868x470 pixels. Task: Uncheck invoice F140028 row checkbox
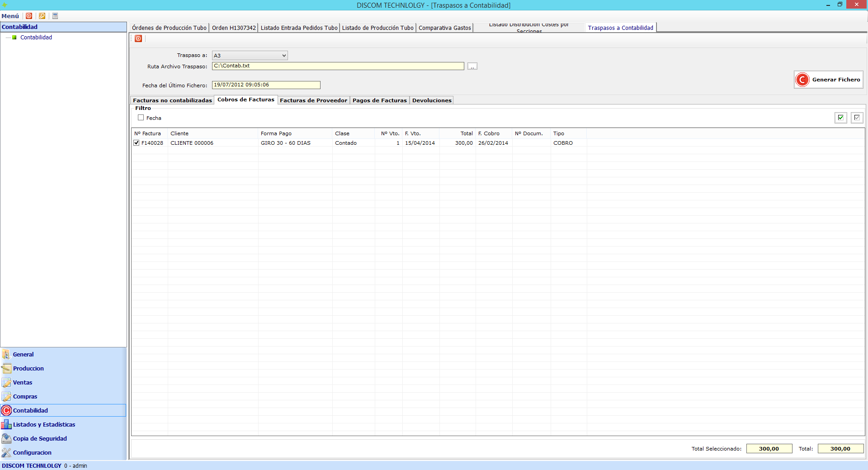point(137,143)
